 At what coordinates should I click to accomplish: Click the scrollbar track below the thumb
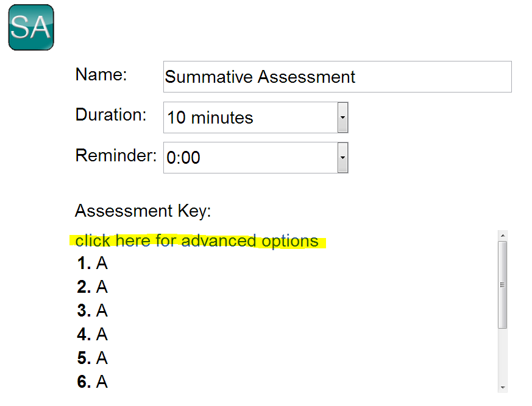point(502,356)
